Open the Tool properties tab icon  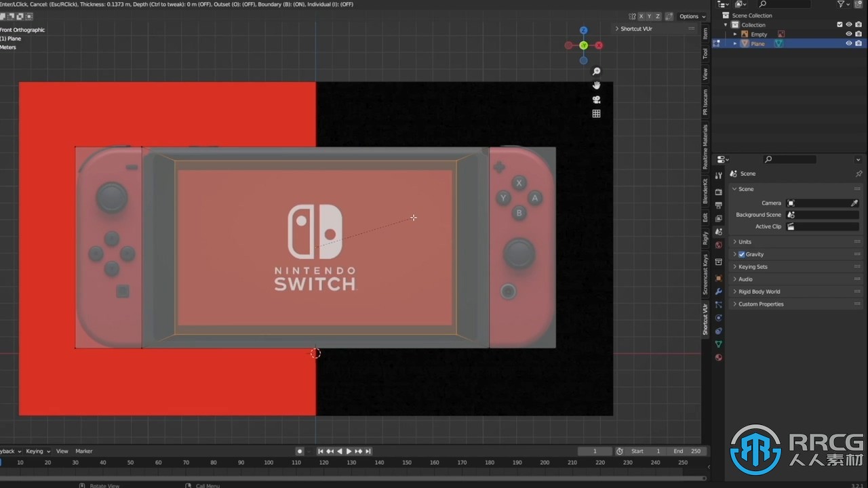719,175
